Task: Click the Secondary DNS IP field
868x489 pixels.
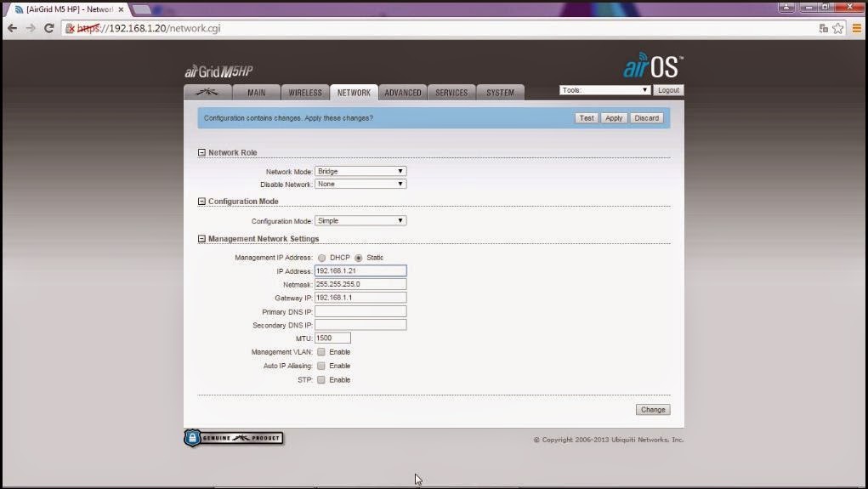Action: pyautogui.click(x=360, y=325)
